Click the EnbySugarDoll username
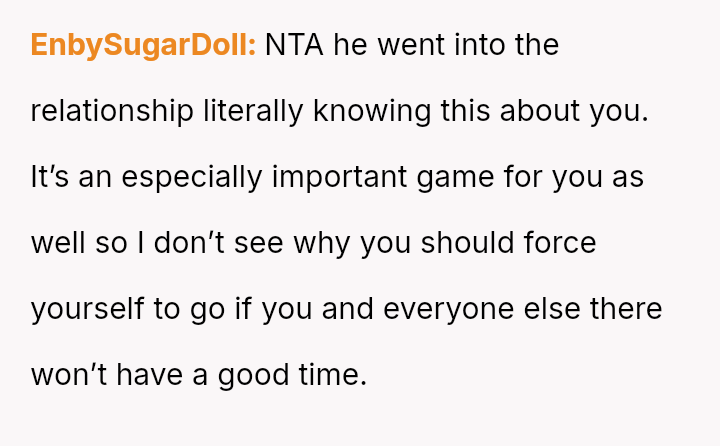This screenshot has height=446, width=720. pyautogui.click(x=144, y=46)
